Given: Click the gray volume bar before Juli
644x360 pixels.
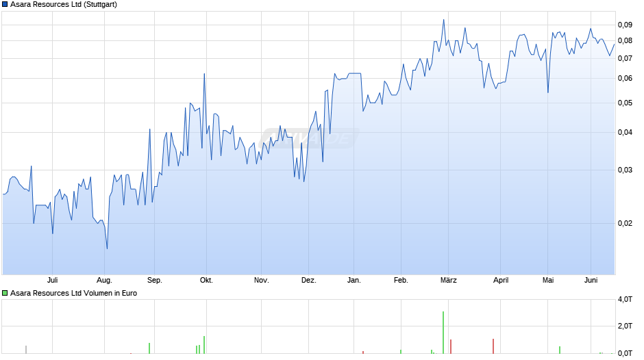Looking at the screenshot, I should (x=26, y=349).
